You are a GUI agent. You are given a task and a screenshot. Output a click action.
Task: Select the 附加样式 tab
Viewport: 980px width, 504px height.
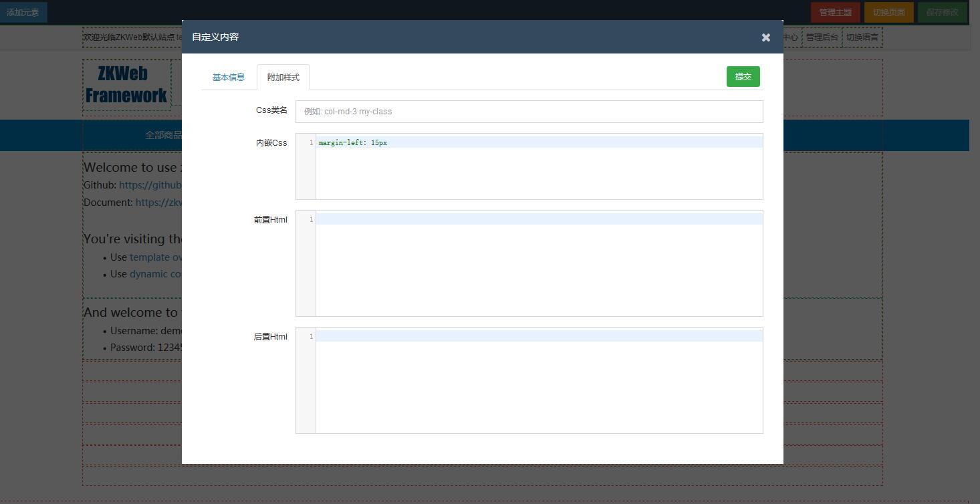283,78
